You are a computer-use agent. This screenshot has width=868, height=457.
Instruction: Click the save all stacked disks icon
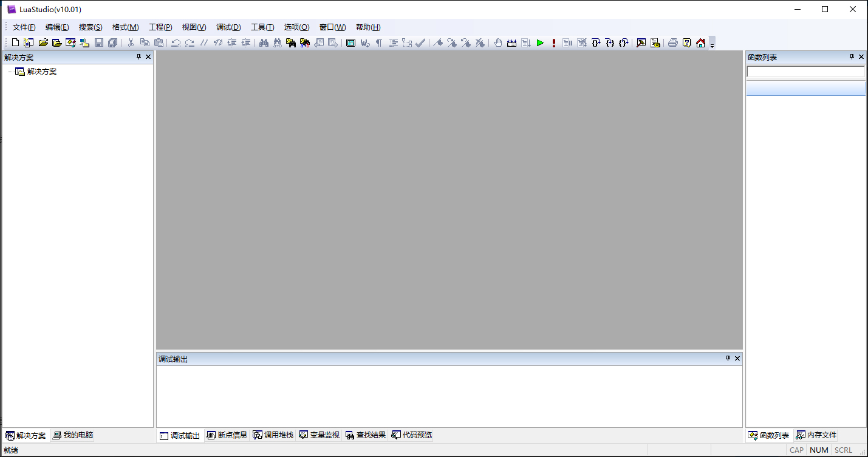(x=112, y=42)
